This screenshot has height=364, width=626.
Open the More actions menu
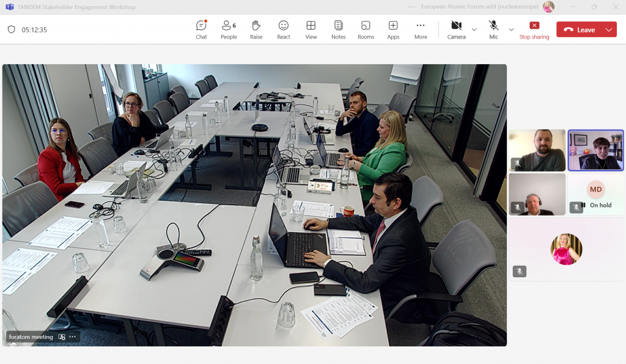click(x=421, y=30)
